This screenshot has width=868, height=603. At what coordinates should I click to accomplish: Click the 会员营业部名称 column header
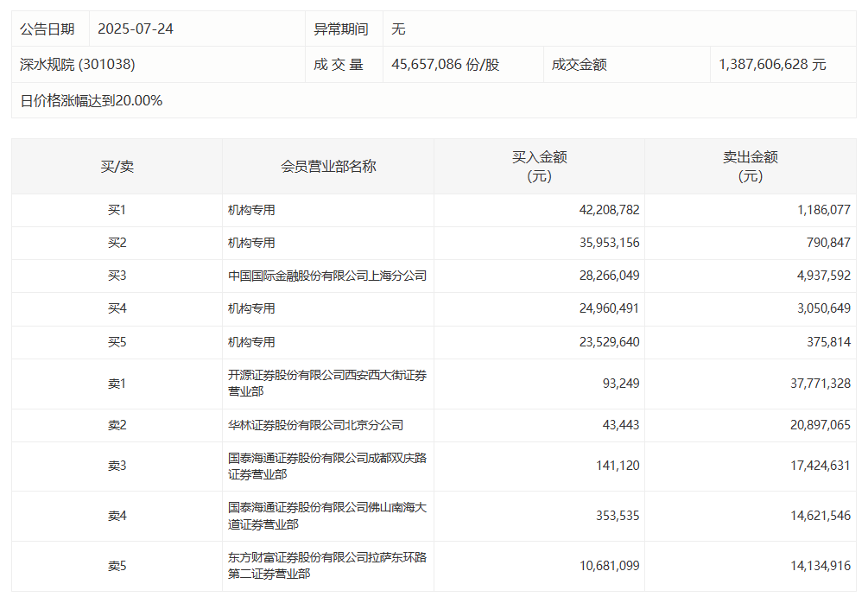click(x=328, y=167)
